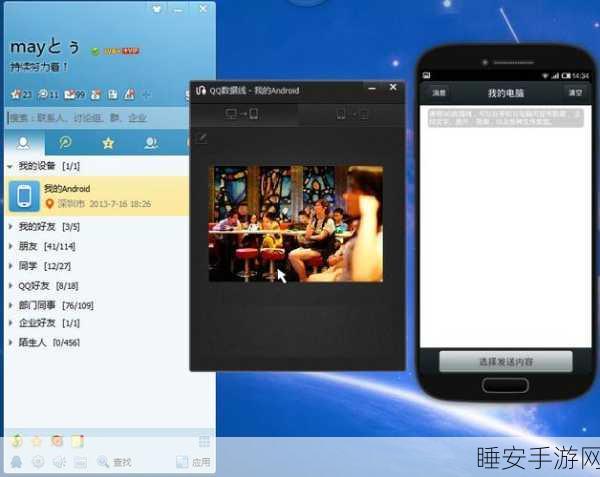Click the 查找 search button

click(x=114, y=462)
